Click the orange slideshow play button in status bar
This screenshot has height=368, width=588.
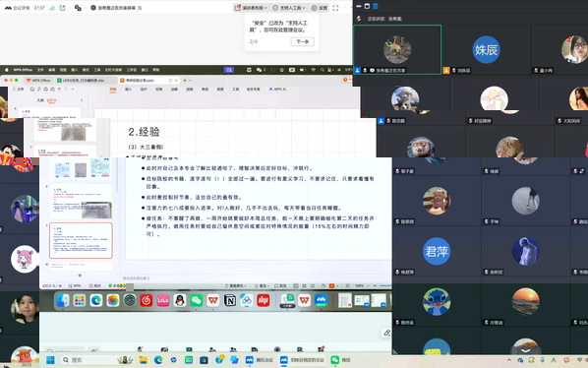coord(331,286)
